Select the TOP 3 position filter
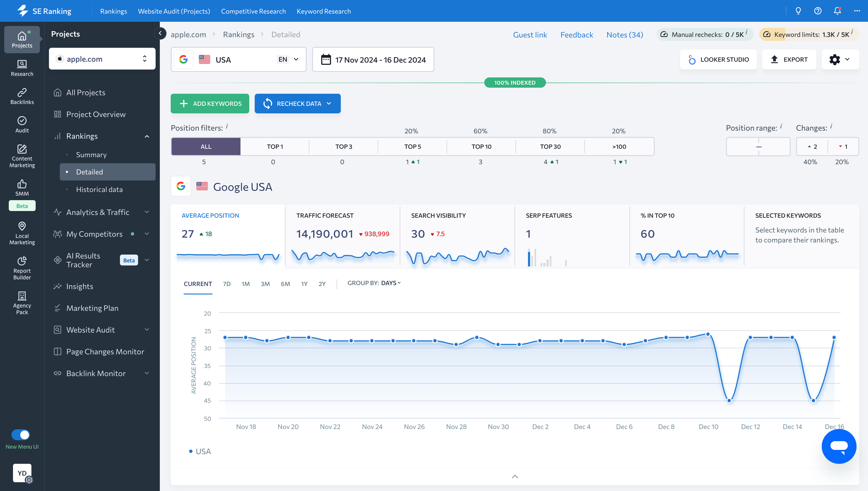 (x=343, y=146)
